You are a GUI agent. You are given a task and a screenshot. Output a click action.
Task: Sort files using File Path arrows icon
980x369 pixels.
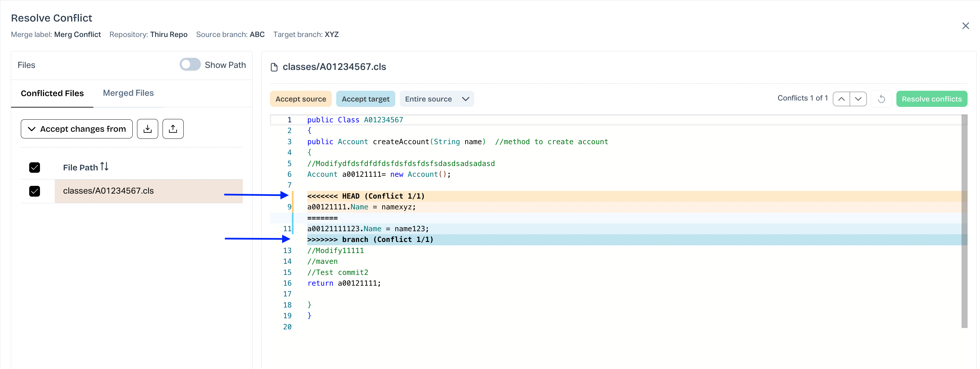pyautogui.click(x=104, y=167)
